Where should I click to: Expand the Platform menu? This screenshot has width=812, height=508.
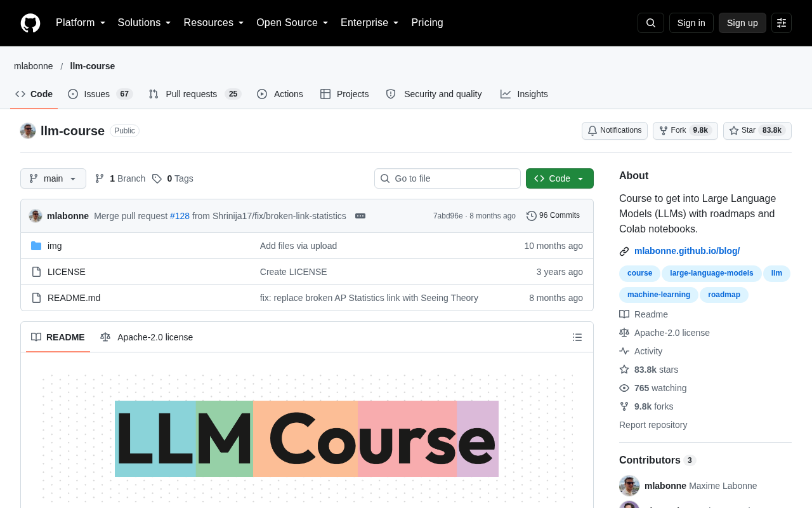[x=81, y=23]
